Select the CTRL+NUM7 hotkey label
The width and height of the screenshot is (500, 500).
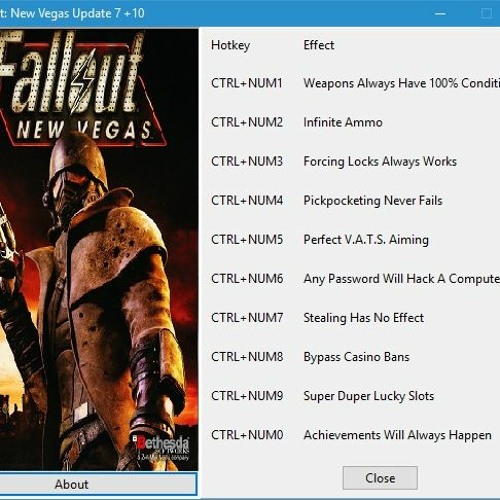pyautogui.click(x=247, y=318)
